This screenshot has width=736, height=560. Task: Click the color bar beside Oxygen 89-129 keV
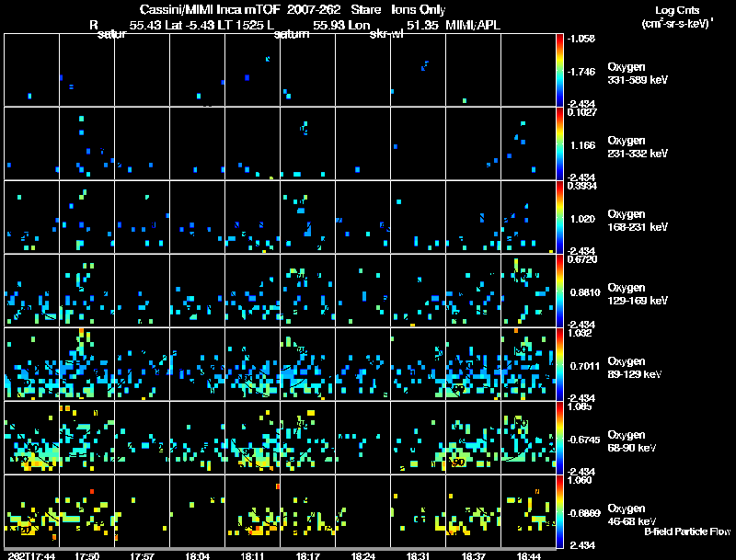click(559, 364)
